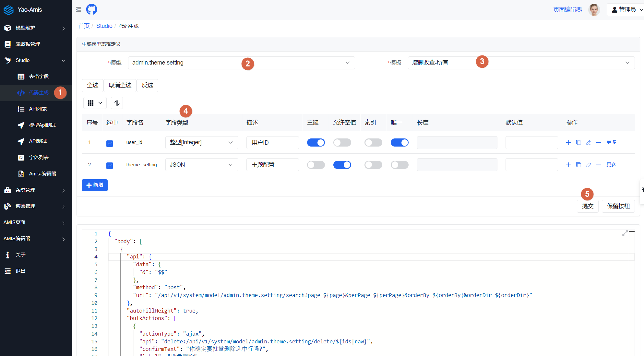This screenshot has width=644, height=356.
Task: Uncheck the user_id row checkbox
Action: (110, 143)
